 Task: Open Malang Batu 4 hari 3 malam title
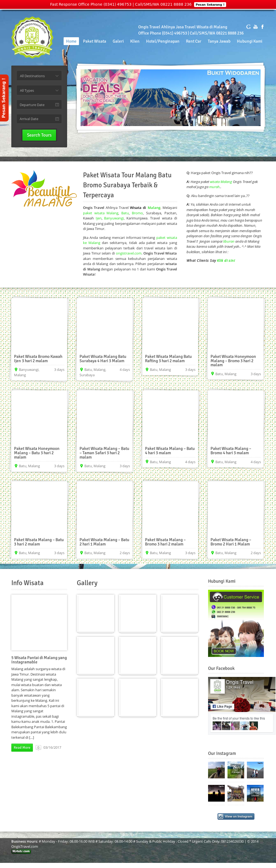pos(170,450)
